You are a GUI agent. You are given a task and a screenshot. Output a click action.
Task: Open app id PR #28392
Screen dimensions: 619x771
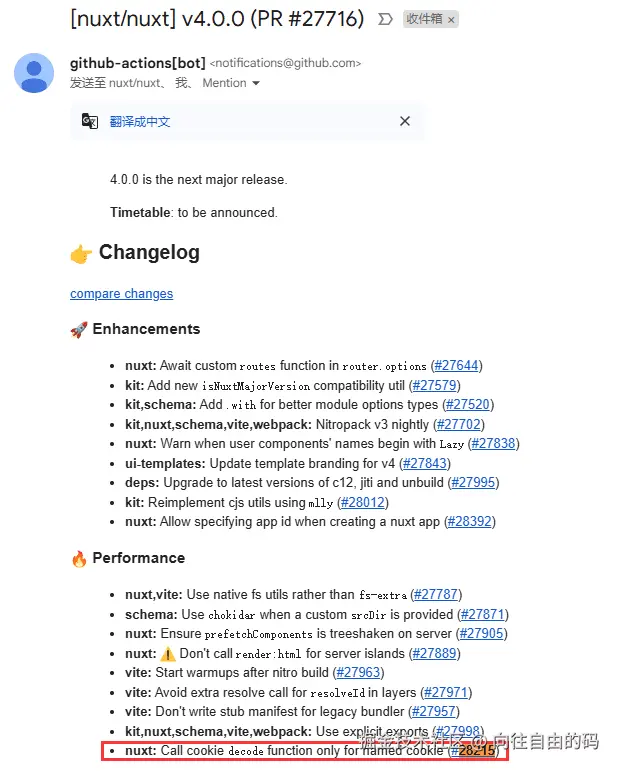(x=470, y=521)
